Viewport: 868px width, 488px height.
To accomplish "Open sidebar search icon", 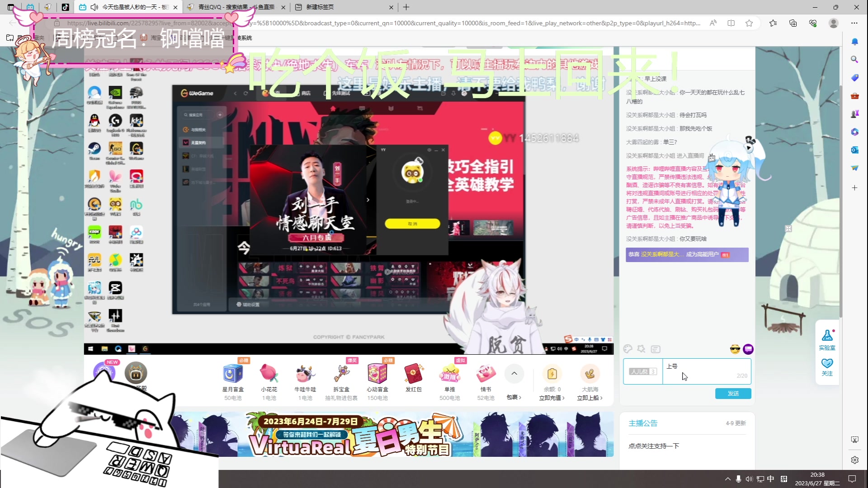I will [854, 60].
